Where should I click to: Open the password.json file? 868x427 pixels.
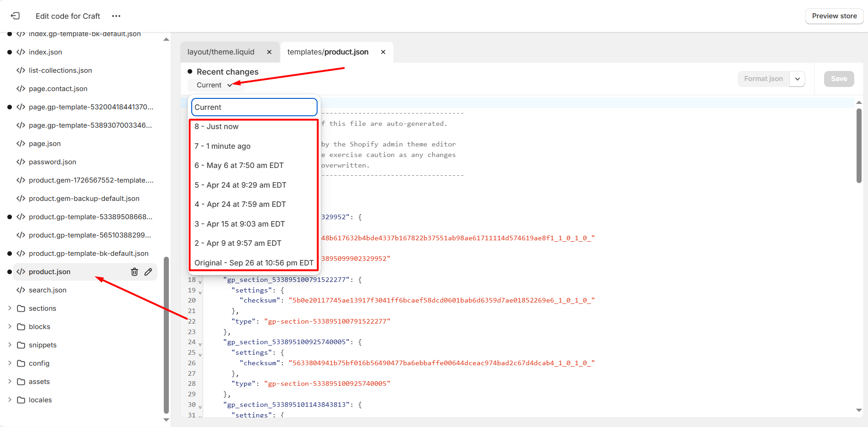52,162
